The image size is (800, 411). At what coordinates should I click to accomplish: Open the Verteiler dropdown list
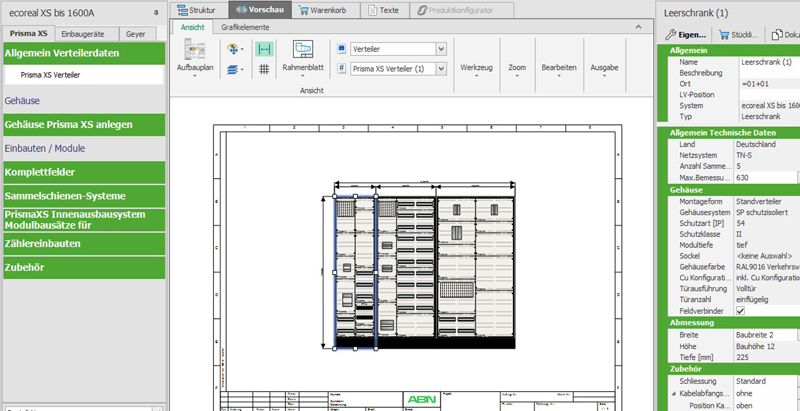(441, 48)
